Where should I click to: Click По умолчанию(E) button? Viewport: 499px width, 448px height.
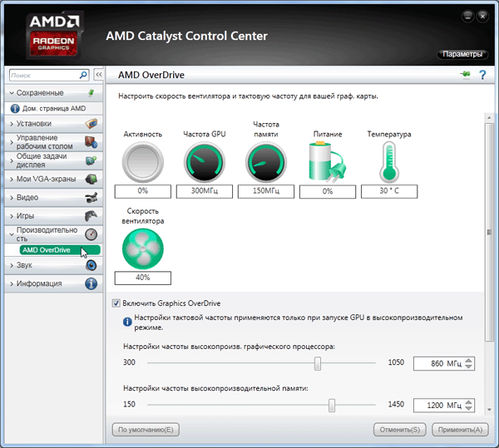(146, 430)
